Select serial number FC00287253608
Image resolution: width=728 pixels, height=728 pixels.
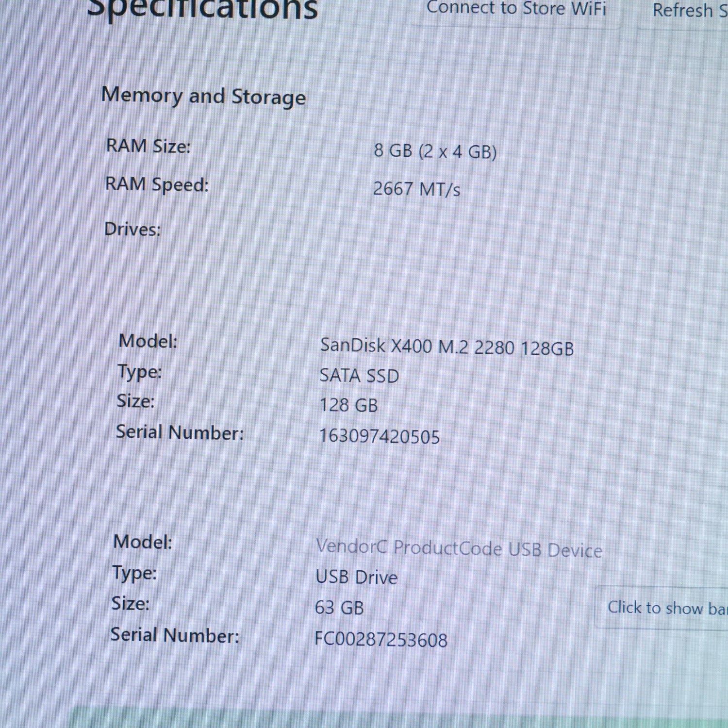(x=381, y=639)
